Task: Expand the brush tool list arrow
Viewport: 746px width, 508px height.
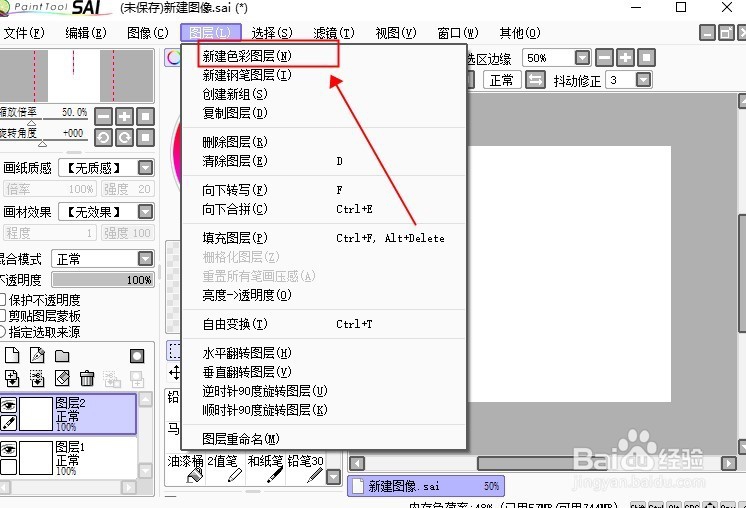Action: pyautogui.click(x=334, y=477)
